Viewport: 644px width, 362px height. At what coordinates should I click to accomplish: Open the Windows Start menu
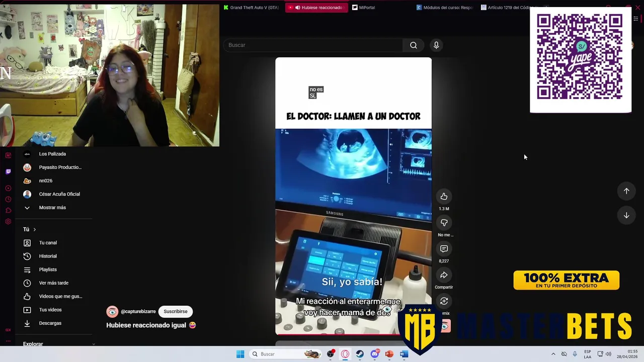240,354
